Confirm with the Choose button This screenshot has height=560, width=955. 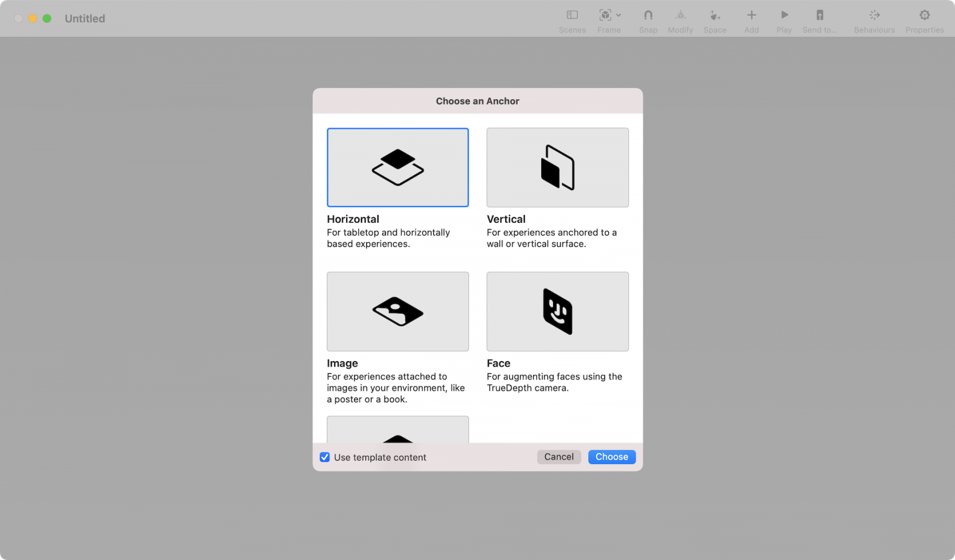click(x=612, y=457)
